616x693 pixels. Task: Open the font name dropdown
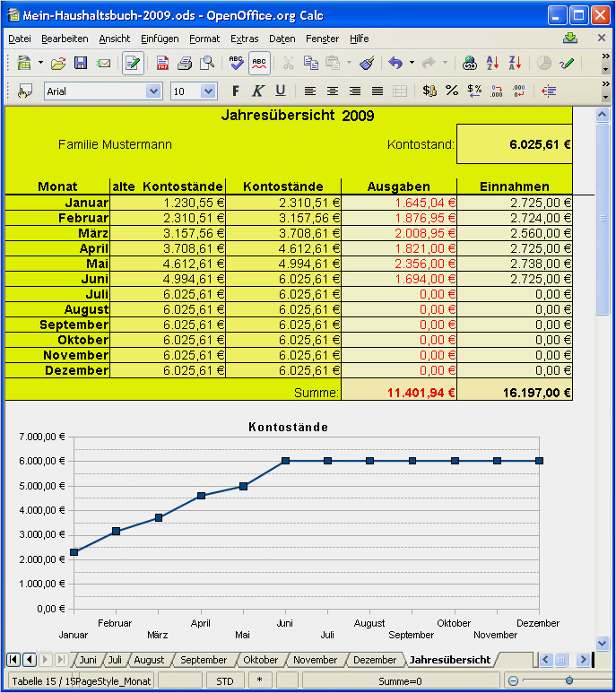coord(153,91)
